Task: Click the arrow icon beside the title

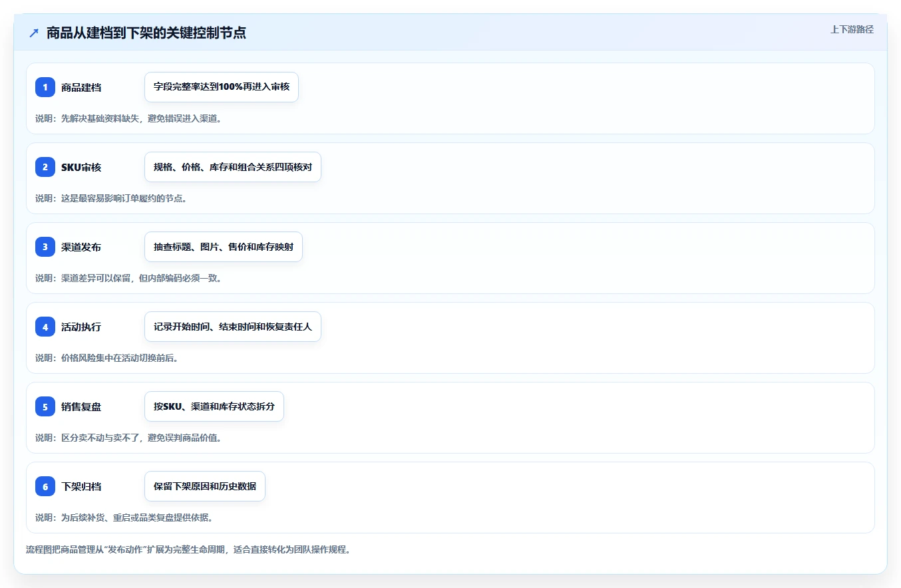Action: [x=34, y=33]
